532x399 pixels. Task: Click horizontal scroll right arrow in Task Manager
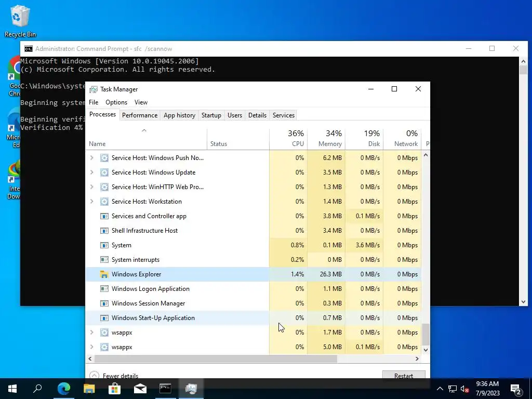point(417,358)
